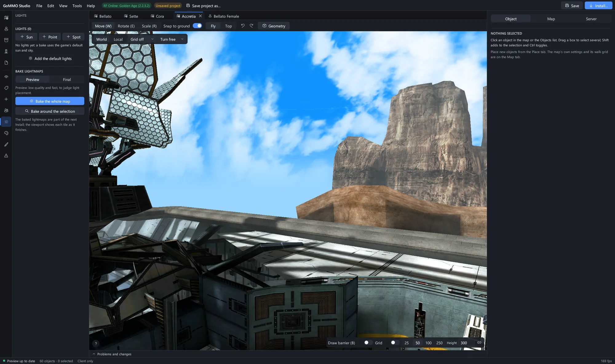Toggle the Snap to ground switch
The height and width of the screenshot is (364, 615).
[x=197, y=26]
